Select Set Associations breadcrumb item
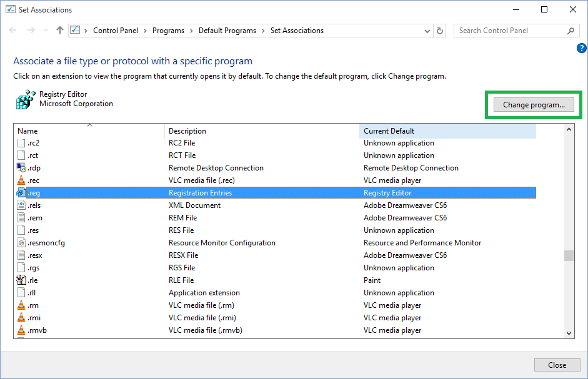The width and height of the screenshot is (588, 379). click(x=297, y=31)
